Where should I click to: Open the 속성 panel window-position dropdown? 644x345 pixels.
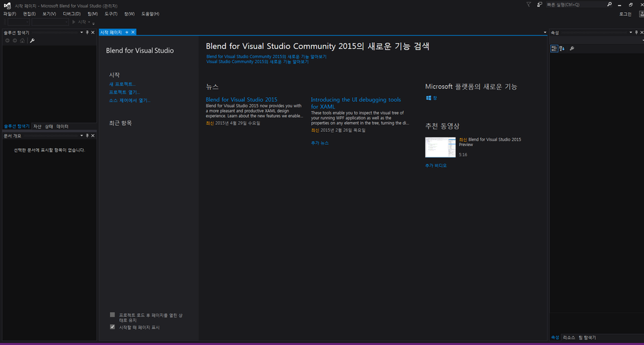pos(631,32)
